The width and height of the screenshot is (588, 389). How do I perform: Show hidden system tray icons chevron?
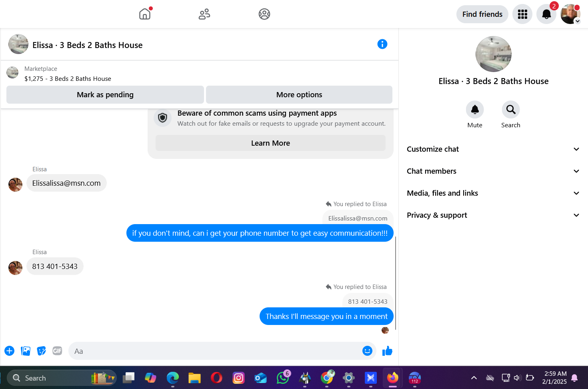[x=474, y=378]
